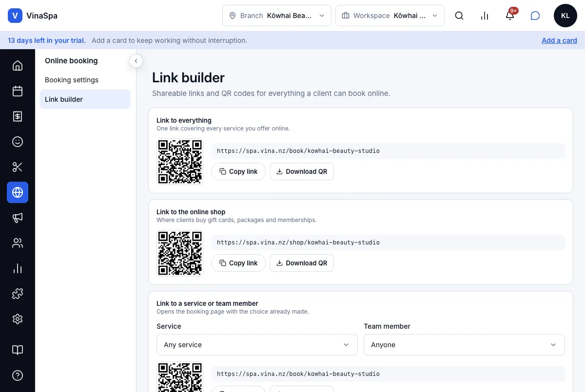Screen dimensions: 585x392
Task: Click the shop/kowhai-beauty-studio URL field
Action: click(x=388, y=243)
